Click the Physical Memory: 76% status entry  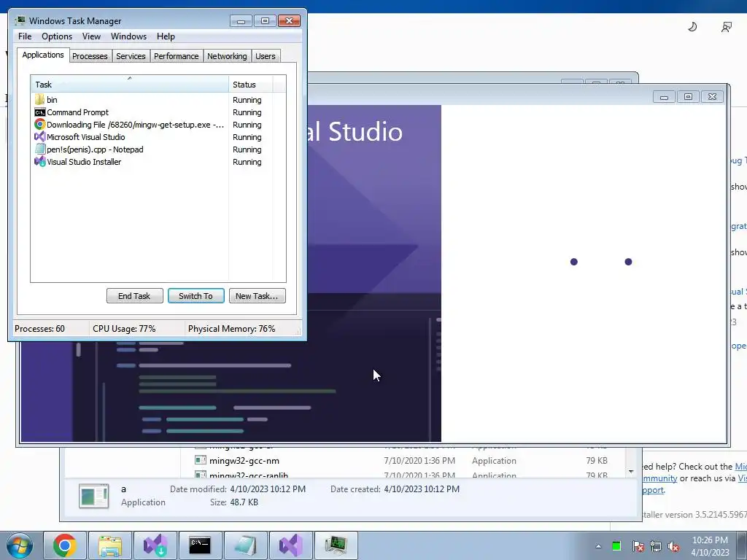pyautogui.click(x=231, y=329)
